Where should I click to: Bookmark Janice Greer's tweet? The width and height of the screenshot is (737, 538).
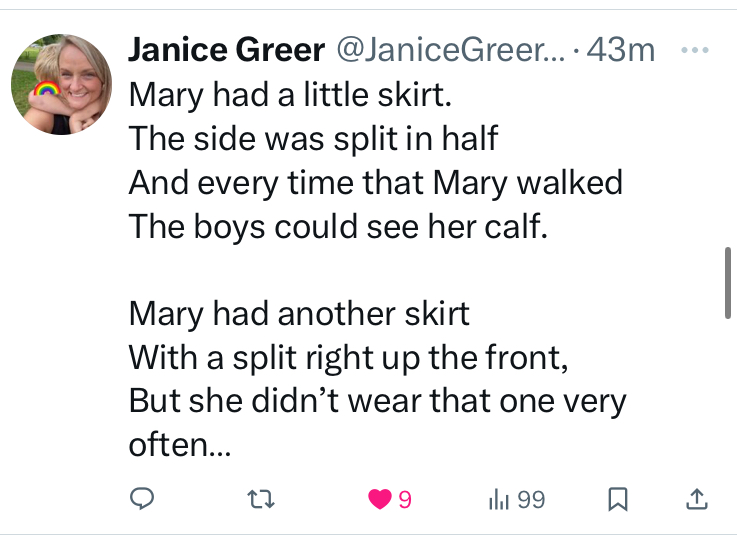coord(618,499)
